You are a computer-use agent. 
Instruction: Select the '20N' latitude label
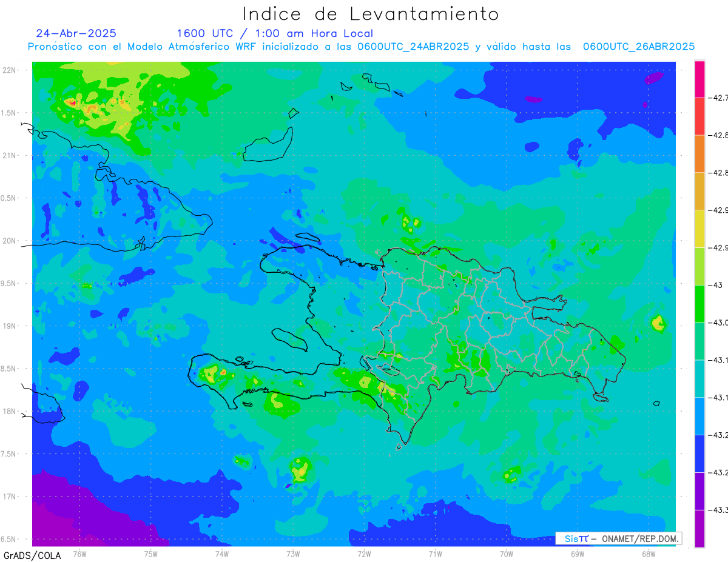tap(9, 241)
